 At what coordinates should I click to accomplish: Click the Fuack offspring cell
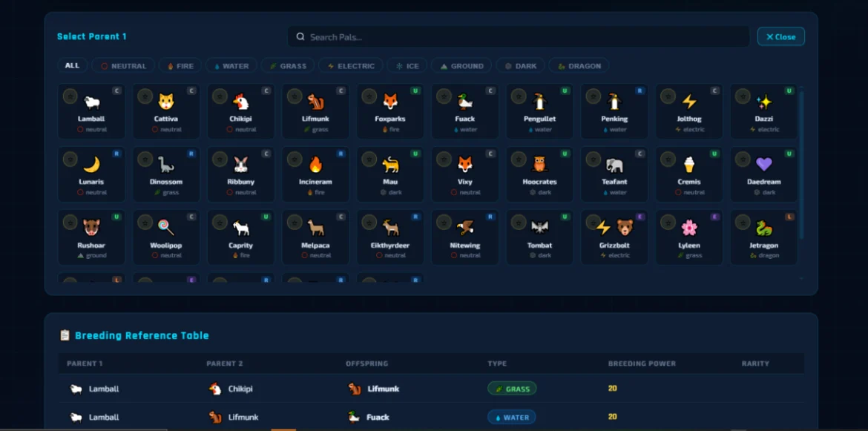tap(368, 417)
